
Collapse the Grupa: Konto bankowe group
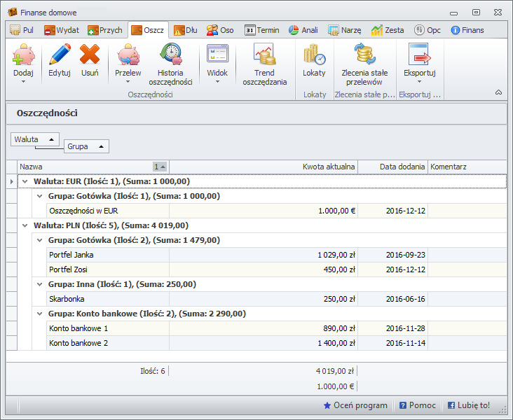(40, 314)
